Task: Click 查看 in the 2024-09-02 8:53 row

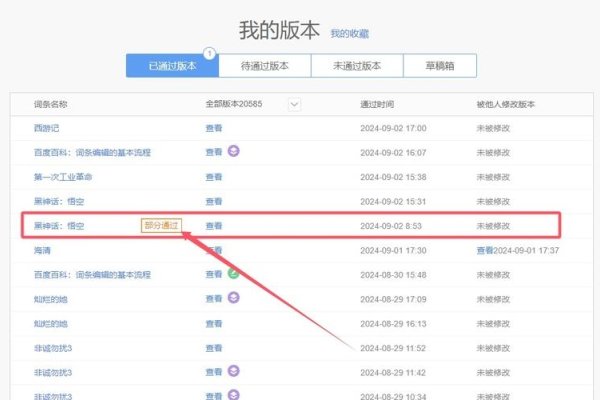Action: 214,226
